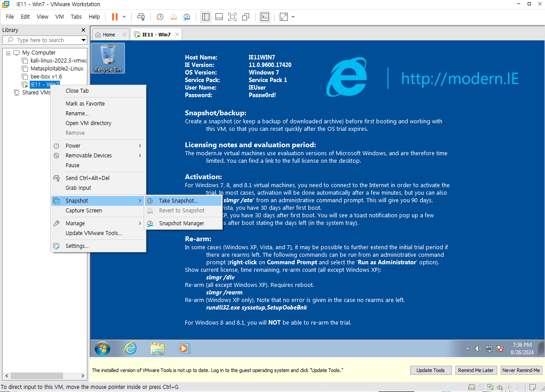The image size is (545, 392).
Task: Choose Grab Input in context menu
Action: 98,188
